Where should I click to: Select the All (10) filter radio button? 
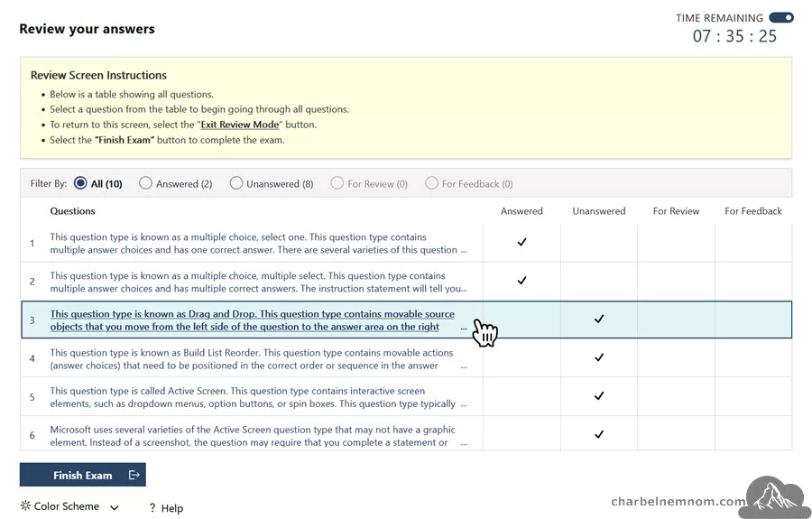pyautogui.click(x=80, y=183)
